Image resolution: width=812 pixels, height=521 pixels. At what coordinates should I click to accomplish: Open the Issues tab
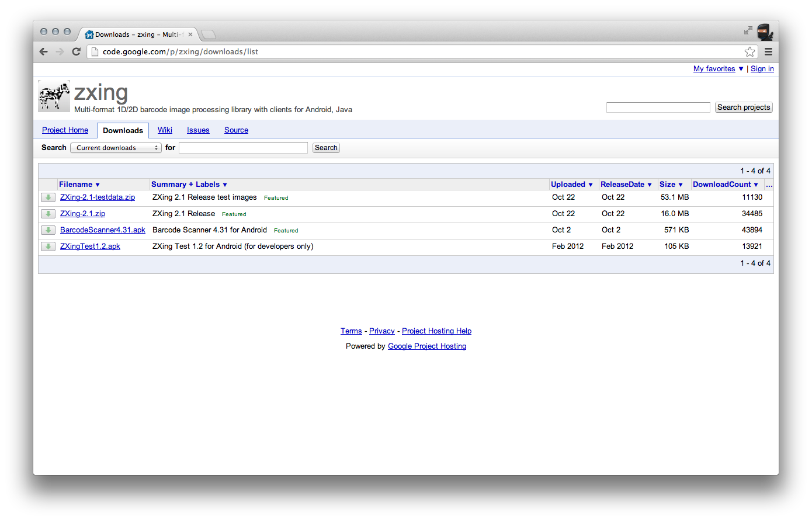pos(198,130)
